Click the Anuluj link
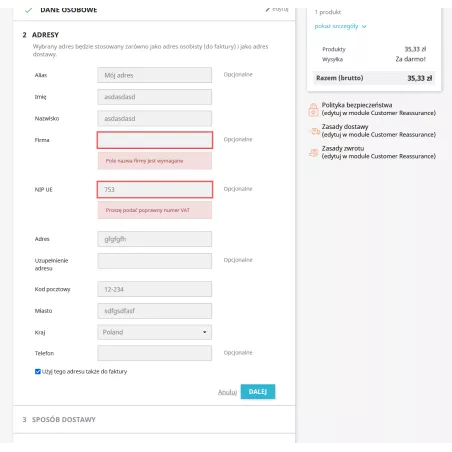This screenshot has height=452, width=452. (x=227, y=392)
